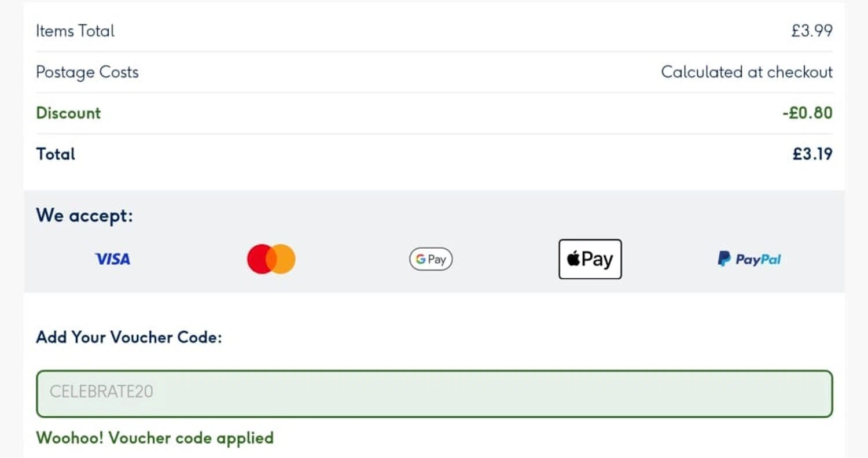Choose the Google Pay badge
Viewport: 868px width, 458px height.
coord(431,259)
